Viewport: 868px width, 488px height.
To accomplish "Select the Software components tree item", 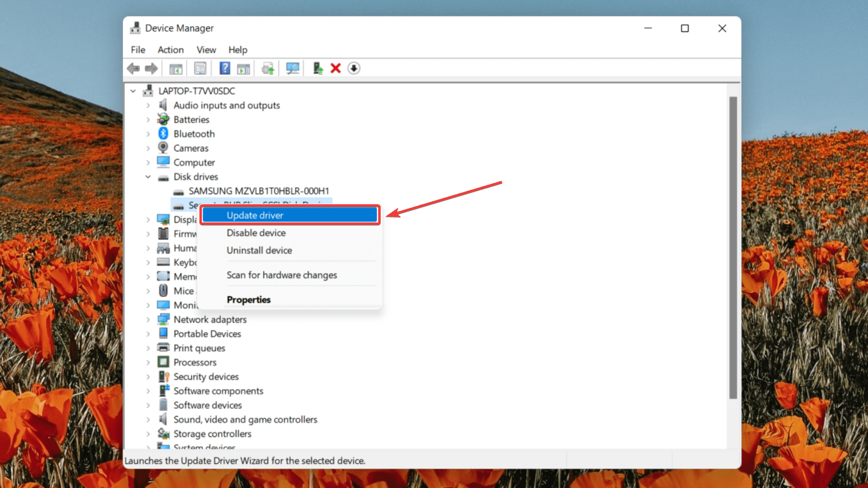I will click(x=218, y=391).
